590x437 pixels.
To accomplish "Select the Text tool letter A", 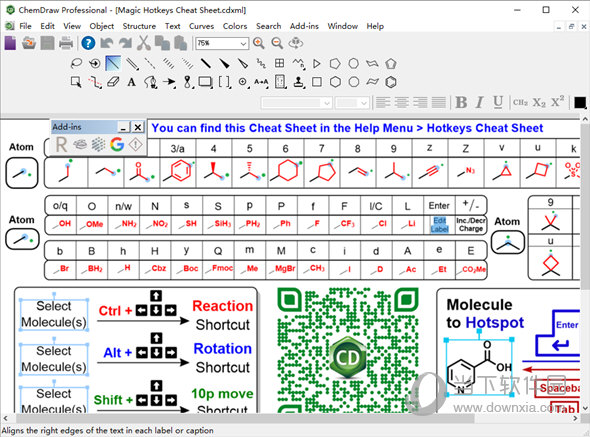I will click(132, 82).
